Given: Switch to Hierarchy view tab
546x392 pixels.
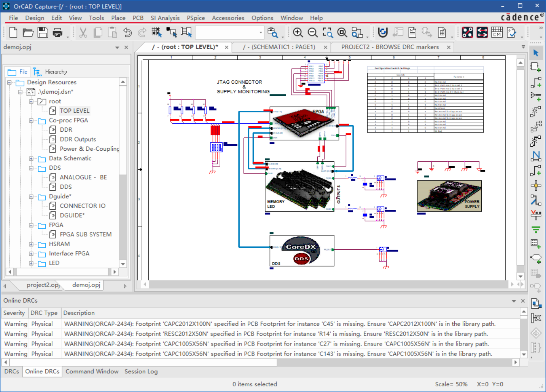Looking at the screenshot, I should 50,72.
